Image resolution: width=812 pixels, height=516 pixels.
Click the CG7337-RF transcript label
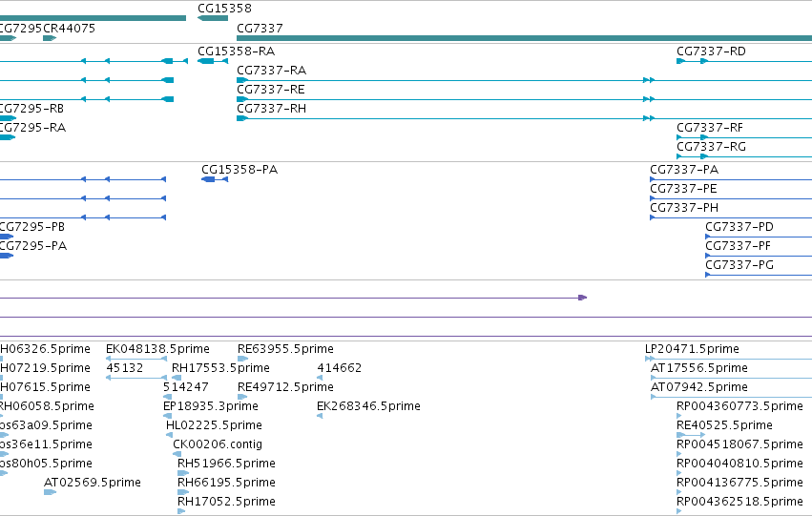[x=710, y=128]
